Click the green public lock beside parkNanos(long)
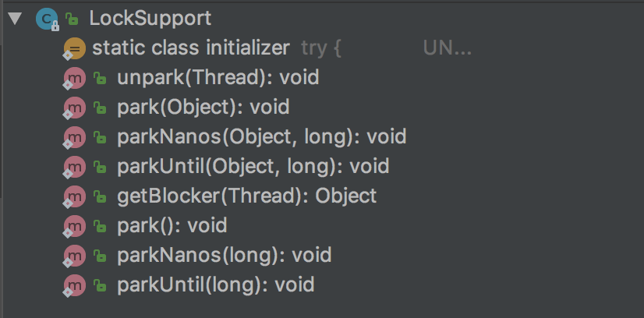The image size is (644, 318). click(99, 256)
